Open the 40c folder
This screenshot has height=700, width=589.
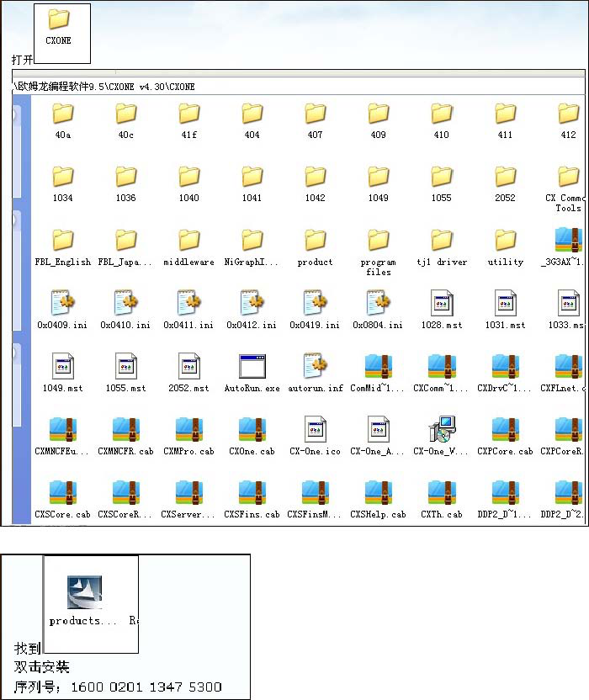[126, 121]
